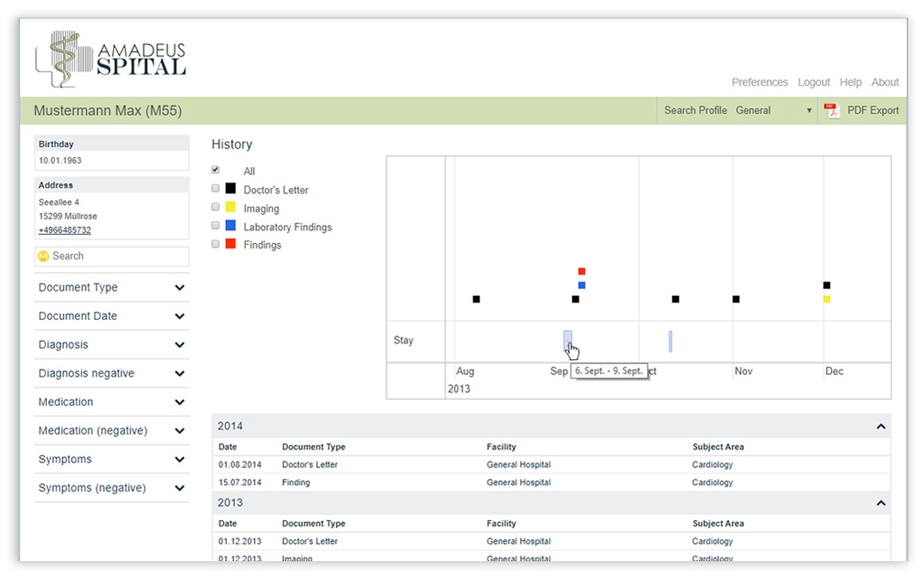
Task: Click the red Findings legend swatch
Action: pos(230,244)
